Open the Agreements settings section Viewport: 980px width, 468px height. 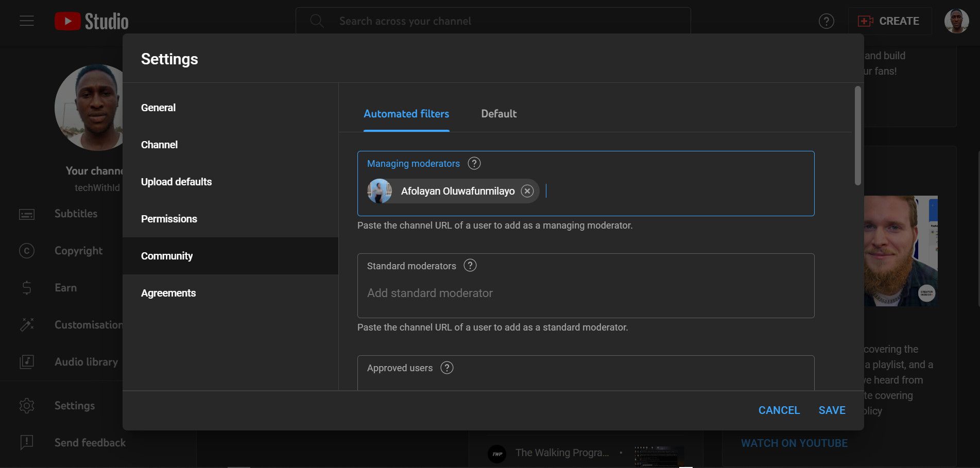point(168,292)
